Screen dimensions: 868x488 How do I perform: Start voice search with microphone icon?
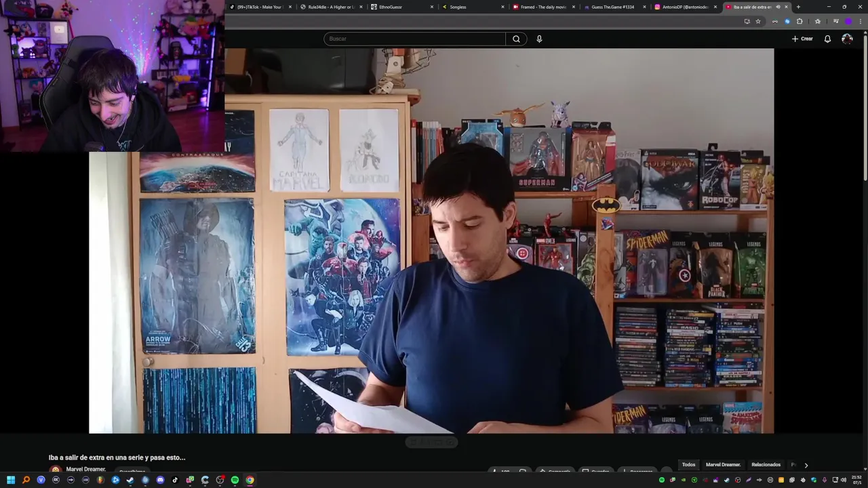(539, 39)
